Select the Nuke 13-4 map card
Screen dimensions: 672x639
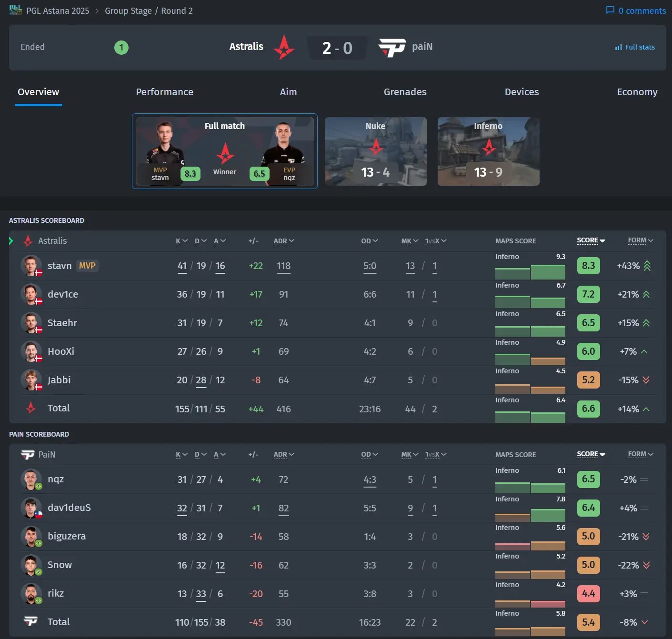(376, 151)
